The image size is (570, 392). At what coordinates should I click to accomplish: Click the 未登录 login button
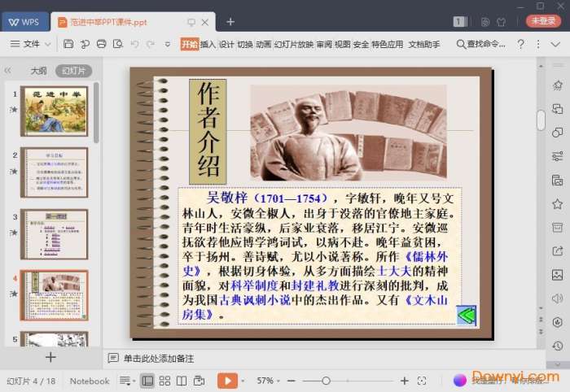pyautogui.click(x=542, y=21)
